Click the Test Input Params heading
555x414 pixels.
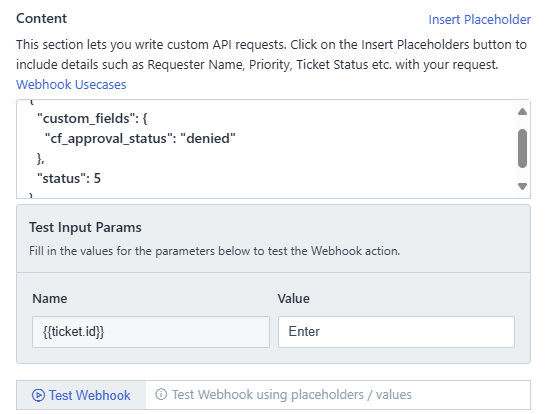pos(85,227)
